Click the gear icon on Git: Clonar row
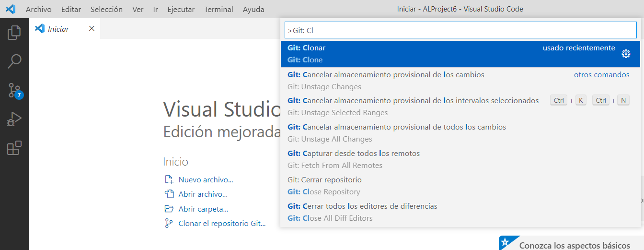644x250 pixels. click(626, 54)
